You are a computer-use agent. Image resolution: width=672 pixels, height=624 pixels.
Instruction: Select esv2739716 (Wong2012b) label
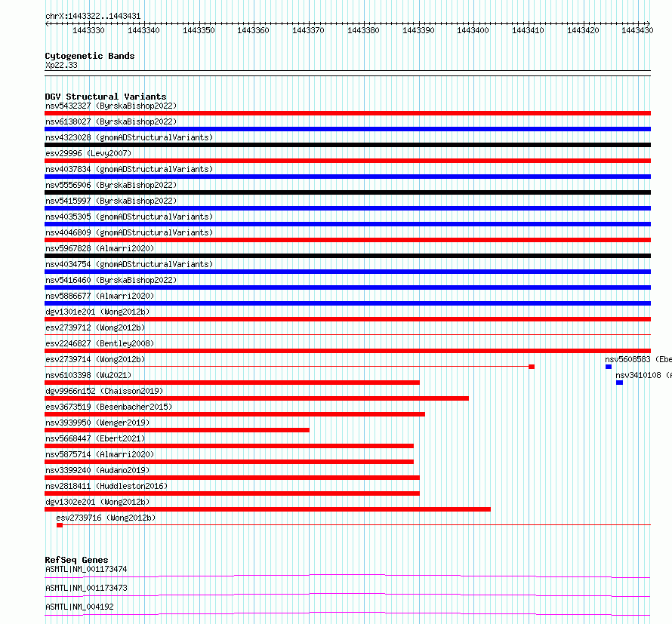(106, 518)
